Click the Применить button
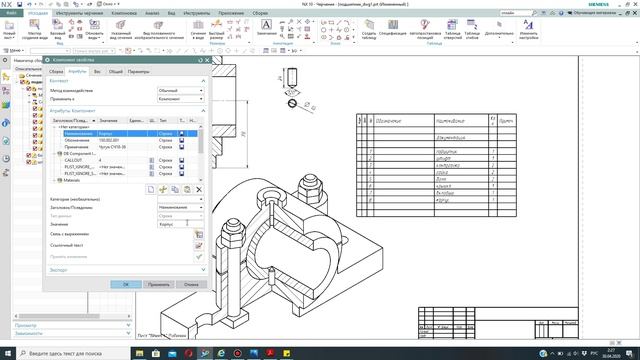 [x=159, y=284]
